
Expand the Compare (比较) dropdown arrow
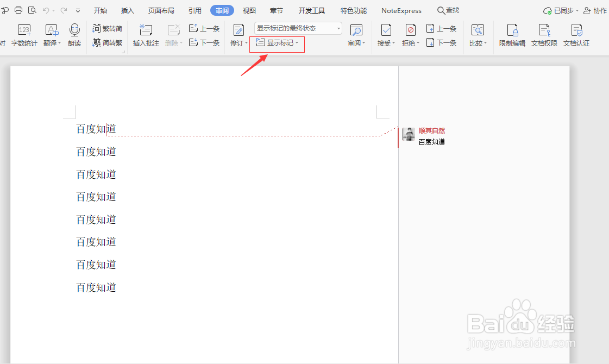pyautogui.click(x=485, y=43)
